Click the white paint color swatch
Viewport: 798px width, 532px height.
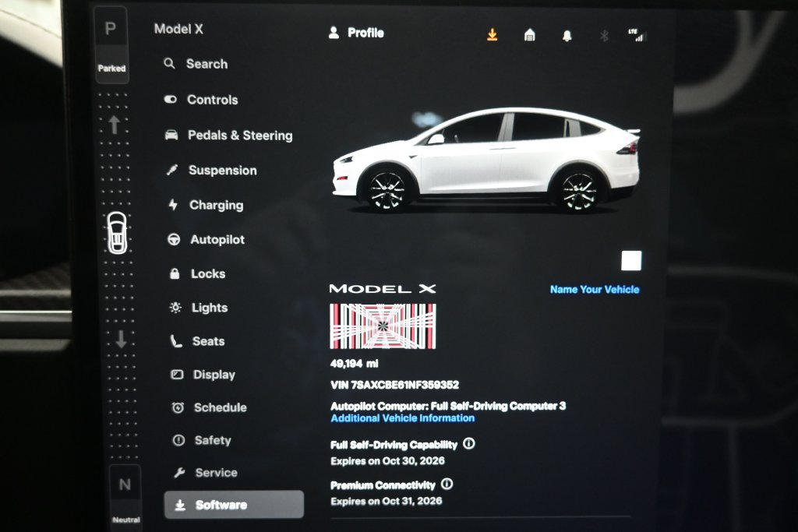[631, 261]
